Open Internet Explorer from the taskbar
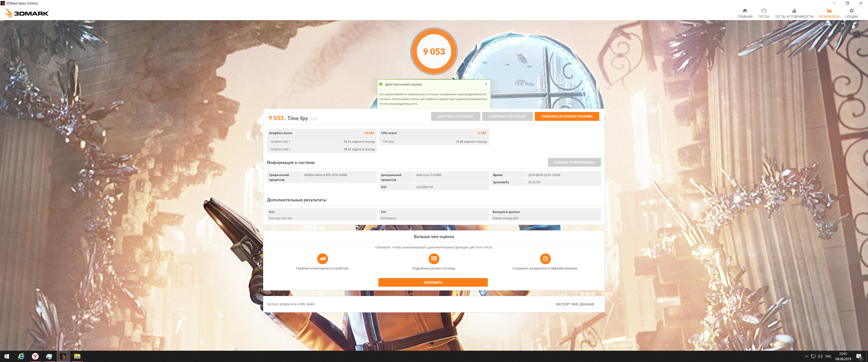This screenshot has width=868, height=362. (21, 356)
